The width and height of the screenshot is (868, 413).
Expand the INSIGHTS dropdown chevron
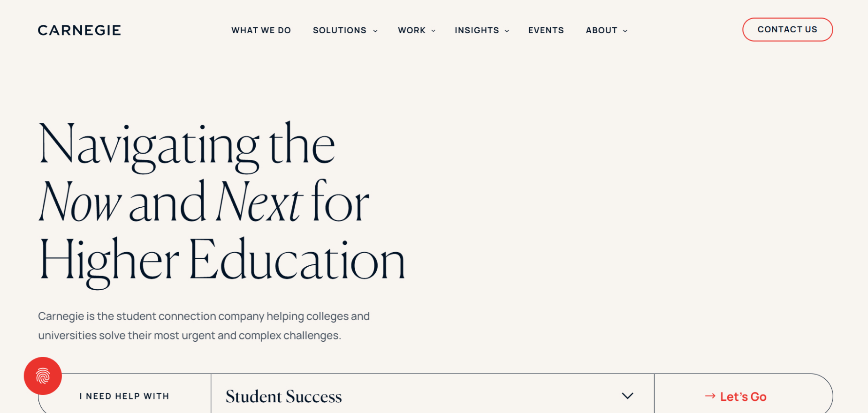click(506, 31)
